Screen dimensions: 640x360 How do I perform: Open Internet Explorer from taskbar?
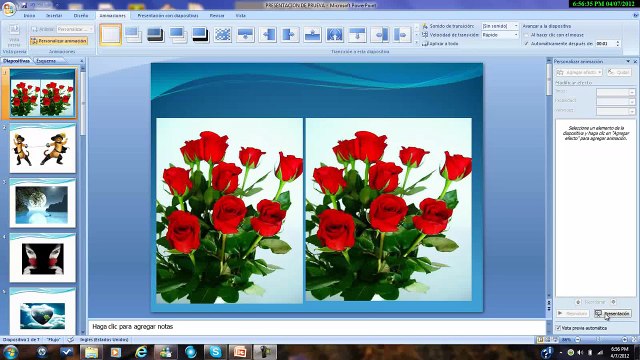(x=141, y=352)
